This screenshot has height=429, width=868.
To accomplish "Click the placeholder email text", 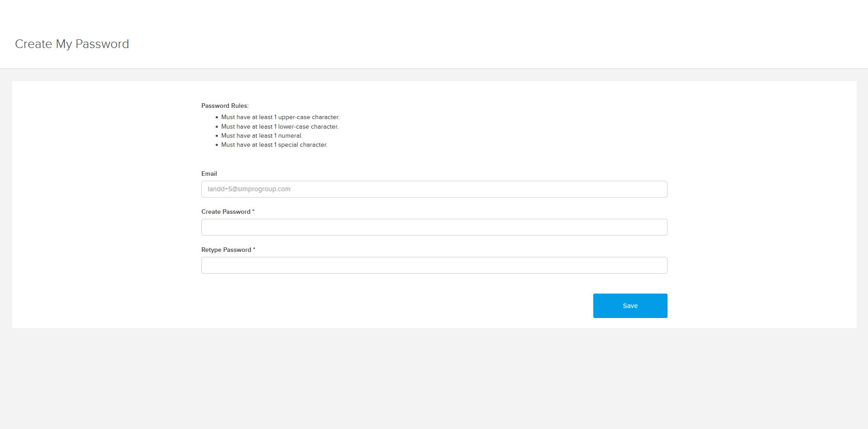I will pos(249,189).
